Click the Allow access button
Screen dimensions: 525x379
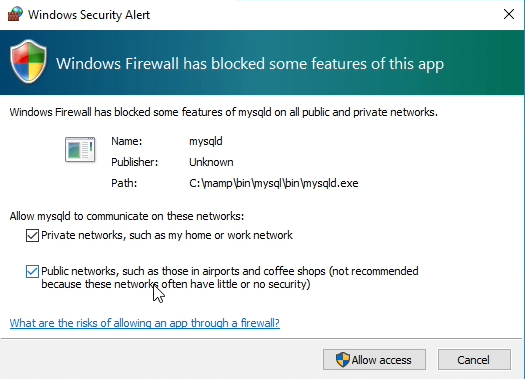(x=374, y=360)
